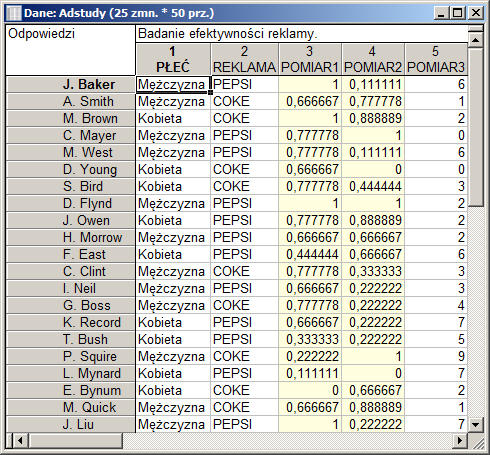Click the horizontal scrollbar right arrow
The image size is (490, 455).
(460, 441)
